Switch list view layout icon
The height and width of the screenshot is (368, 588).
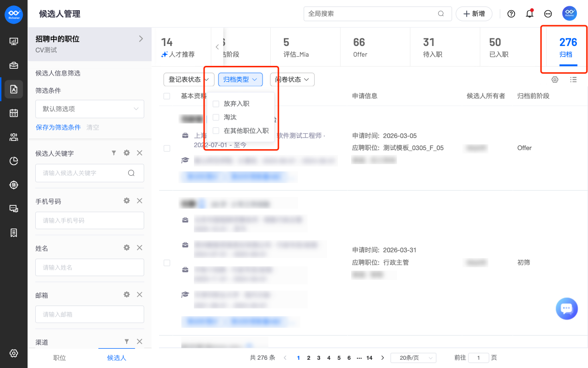573,79
